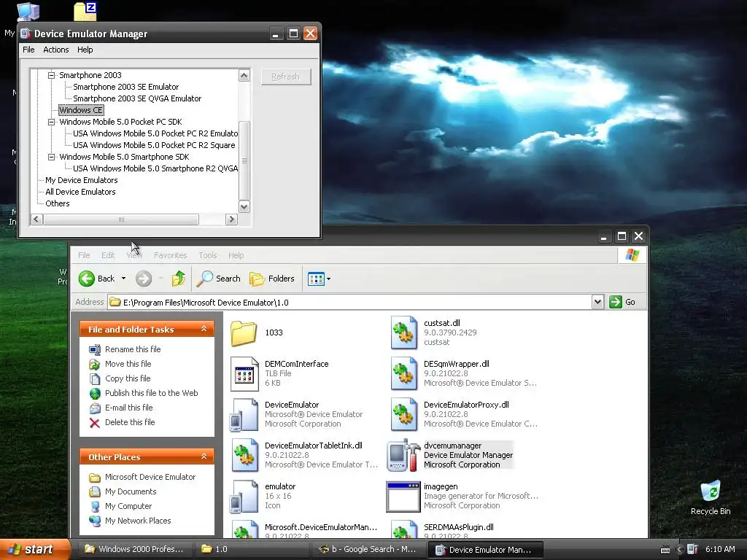Open the Views dropdown arrow
This screenshot has width=747, height=560.
click(328, 279)
